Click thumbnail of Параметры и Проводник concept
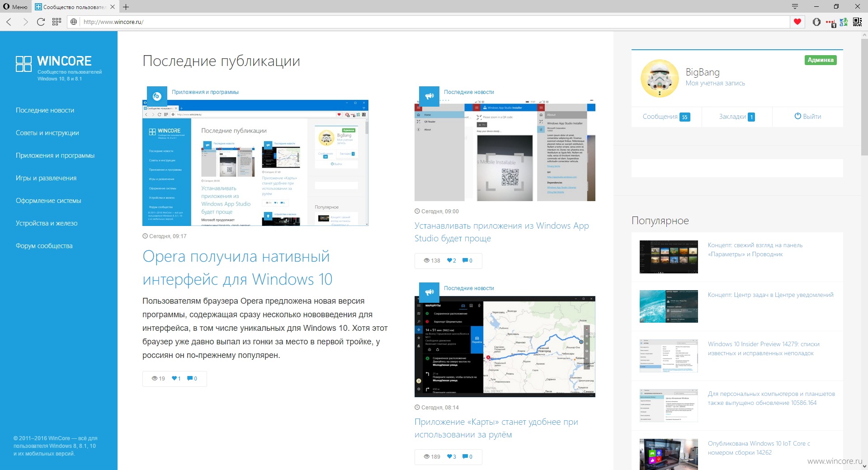 [x=669, y=257]
